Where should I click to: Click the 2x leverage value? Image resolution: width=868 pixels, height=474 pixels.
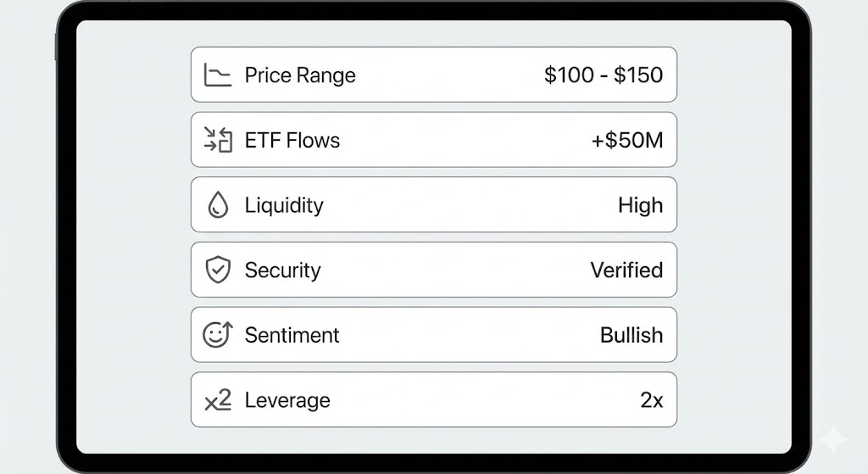point(652,400)
